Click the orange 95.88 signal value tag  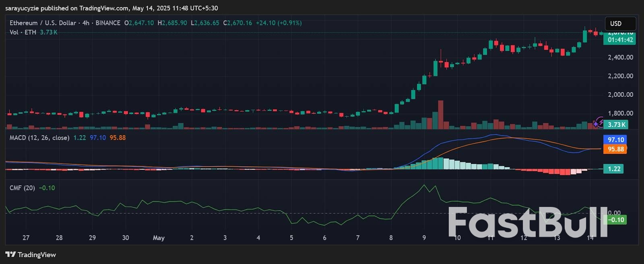pos(615,149)
